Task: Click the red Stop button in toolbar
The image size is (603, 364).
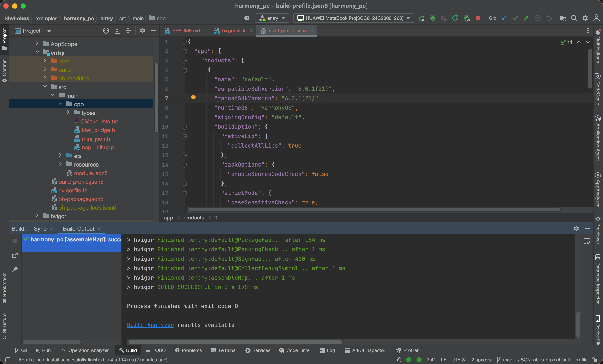Action: [x=477, y=18]
